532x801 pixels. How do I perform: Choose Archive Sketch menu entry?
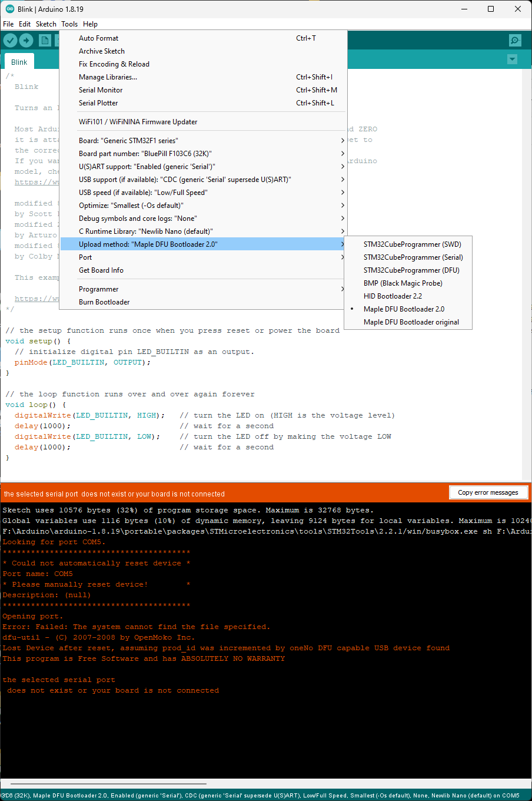tap(204, 51)
